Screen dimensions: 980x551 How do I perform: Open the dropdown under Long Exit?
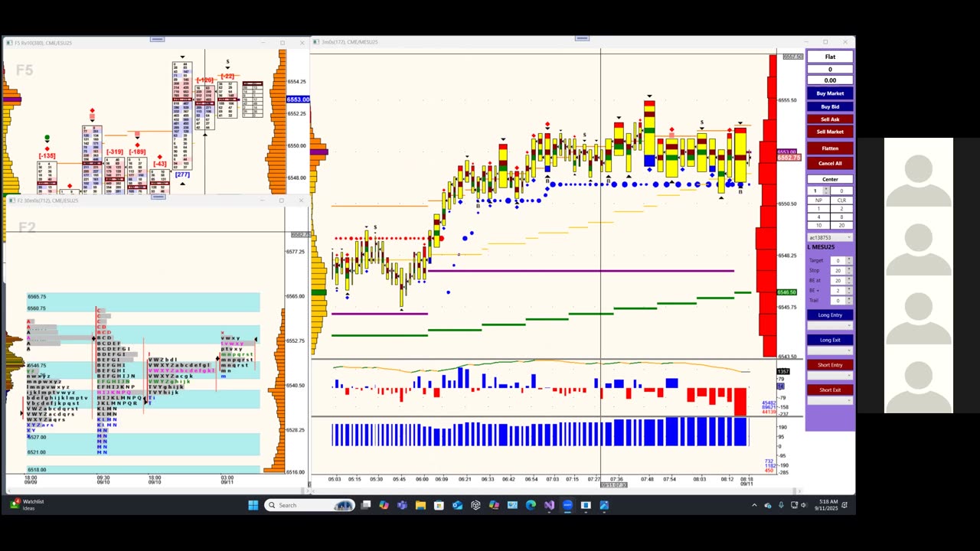coord(830,350)
